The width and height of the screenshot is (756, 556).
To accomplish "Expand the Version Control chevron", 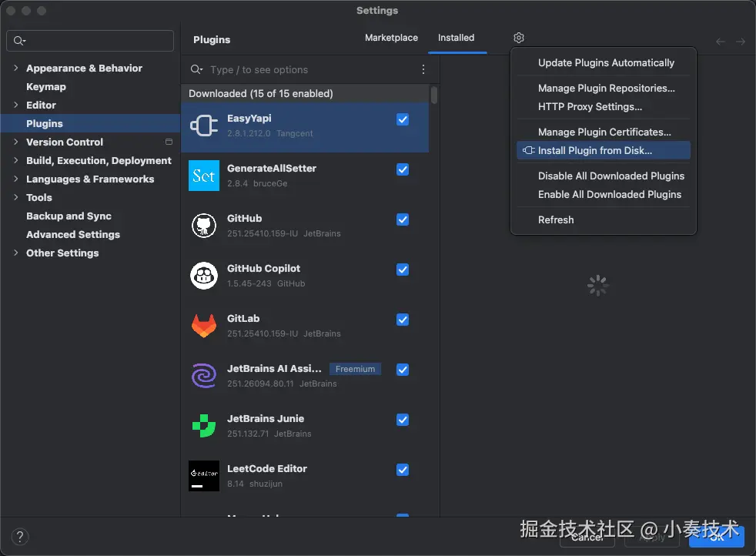I will 16,142.
